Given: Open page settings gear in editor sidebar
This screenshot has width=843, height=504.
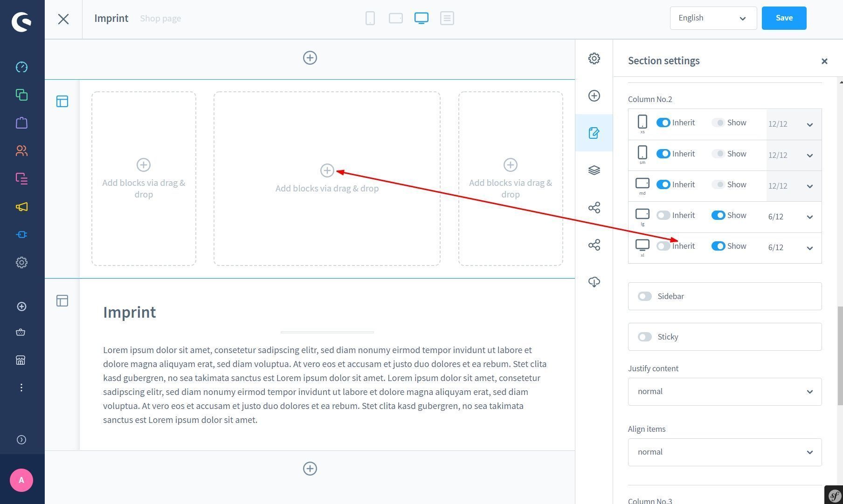Looking at the screenshot, I should (594, 58).
